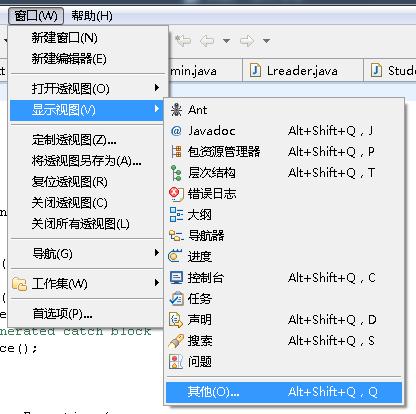Open the 帮助(H) menu
The height and width of the screenshot is (414, 416).
tap(92, 16)
